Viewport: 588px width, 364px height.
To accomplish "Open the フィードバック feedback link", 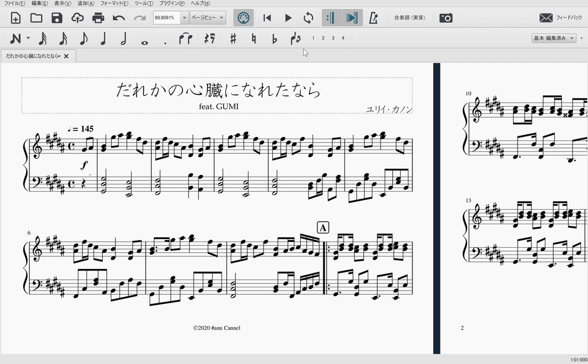I will tap(561, 18).
